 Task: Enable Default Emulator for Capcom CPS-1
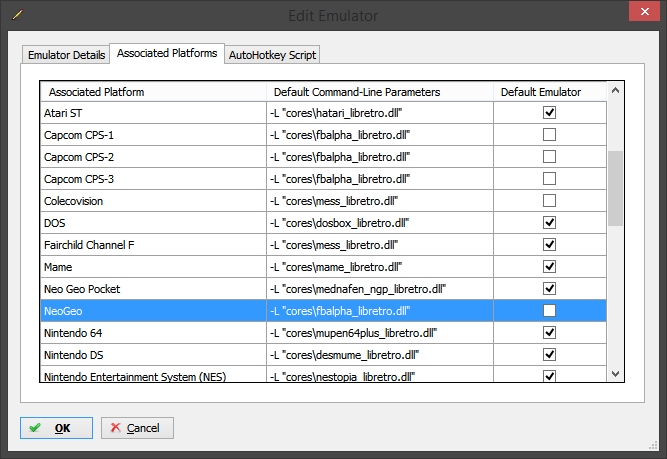pyautogui.click(x=549, y=134)
